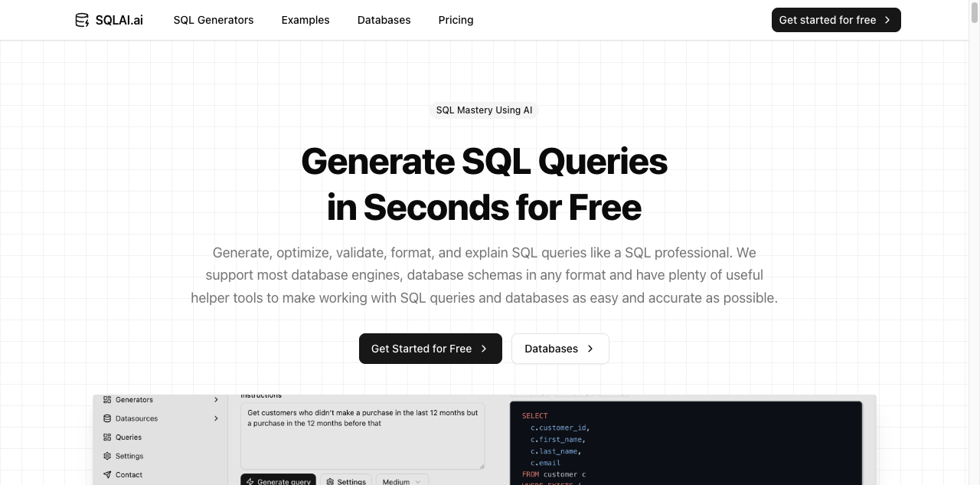
Task: Open Settings label in preview sidebar
Action: (x=129, y=456)
